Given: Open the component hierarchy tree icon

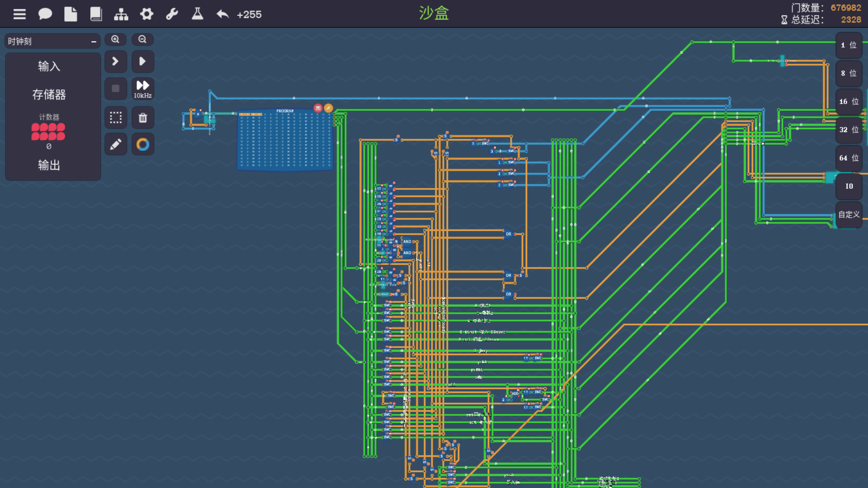Looking at the screenshot, I should click(x=121, y=14).
